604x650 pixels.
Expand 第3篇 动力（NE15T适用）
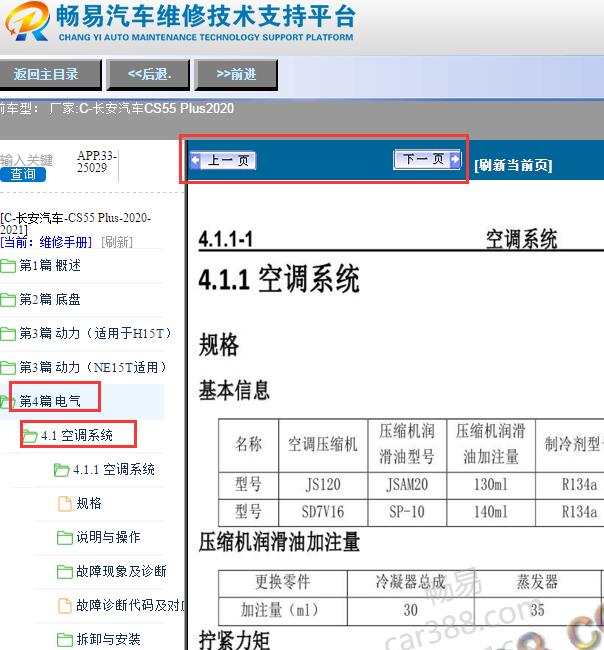coord(92,367)
